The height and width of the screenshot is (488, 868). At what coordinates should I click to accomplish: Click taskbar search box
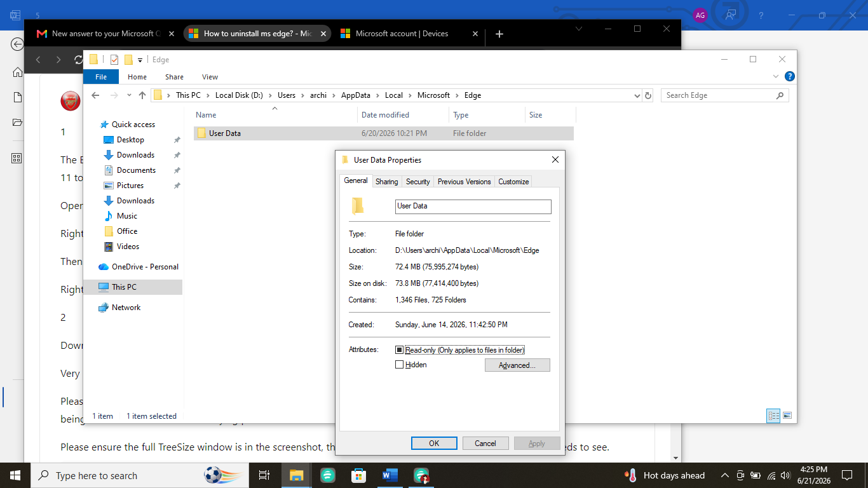click(x=140, y=475)
